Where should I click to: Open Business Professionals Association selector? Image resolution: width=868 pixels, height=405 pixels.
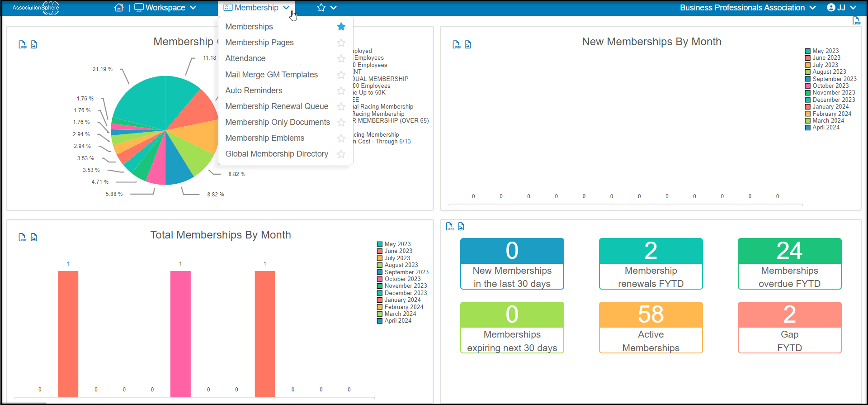748,8
